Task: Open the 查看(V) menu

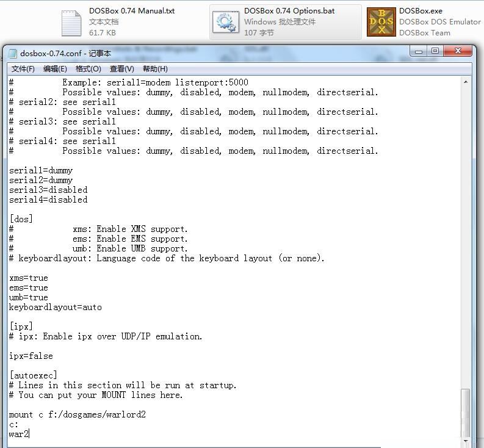Action: (x=121, y=69)
